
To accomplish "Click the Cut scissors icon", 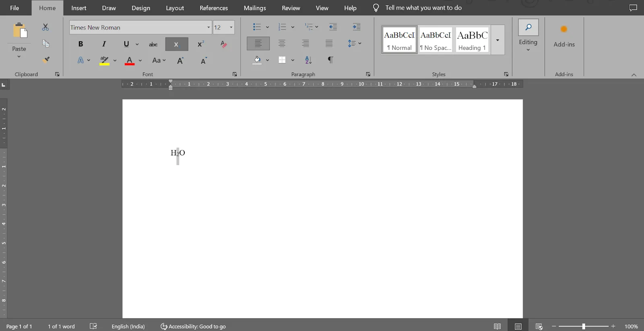I will tap(45, 27).
